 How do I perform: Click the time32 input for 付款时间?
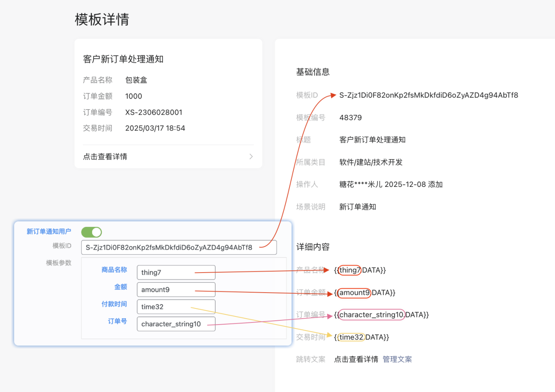pos(176,306)
